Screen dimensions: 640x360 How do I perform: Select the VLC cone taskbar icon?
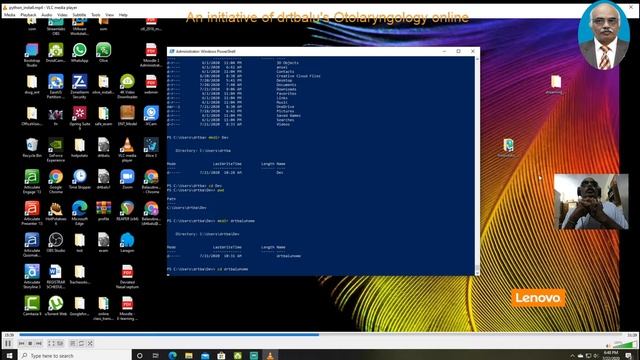270,356
